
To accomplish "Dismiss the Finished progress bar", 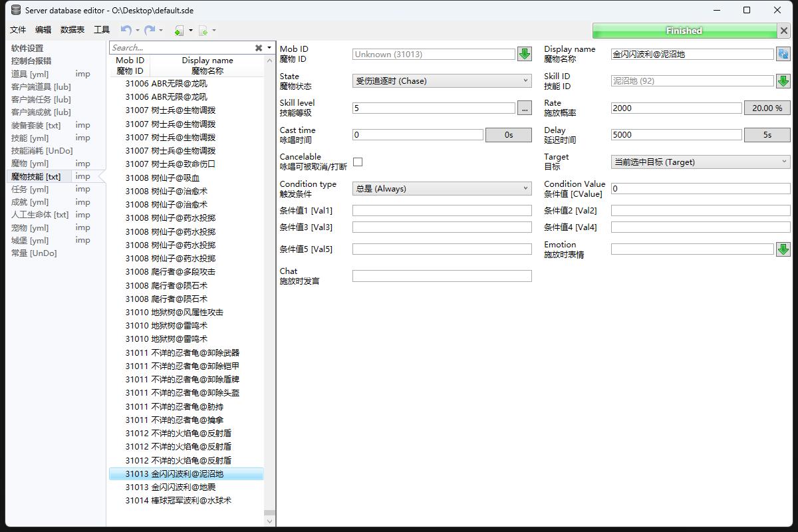I will pyautogui.click(x=783, y=31).
